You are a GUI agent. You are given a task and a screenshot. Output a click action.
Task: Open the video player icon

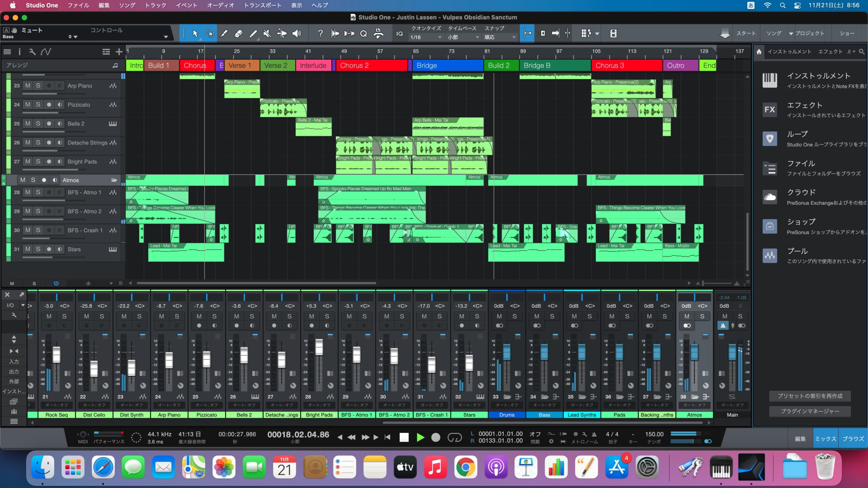coord(613,33)
